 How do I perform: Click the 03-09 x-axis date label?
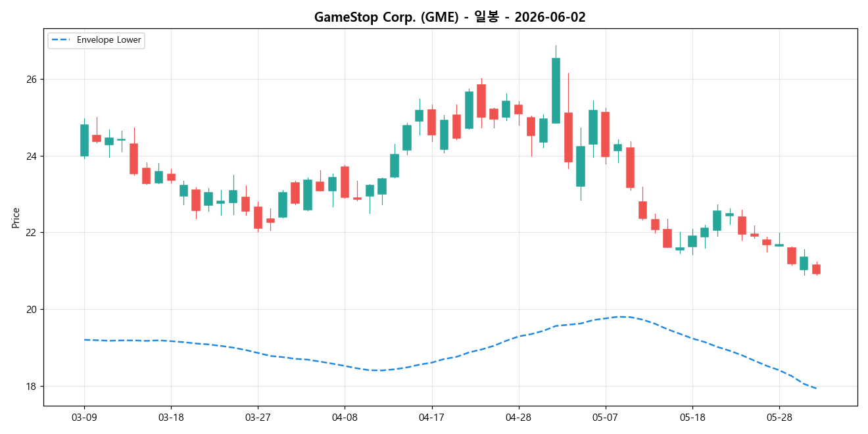click(84, 418)
